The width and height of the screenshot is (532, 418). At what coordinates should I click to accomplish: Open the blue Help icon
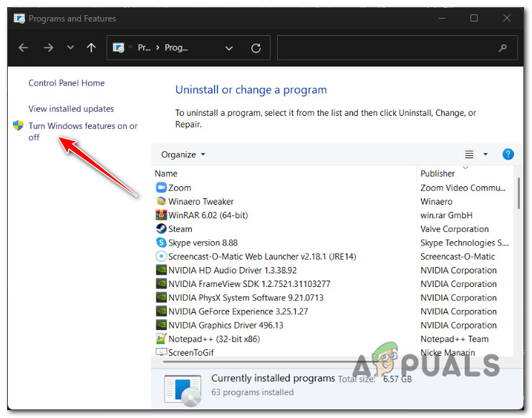tap(508, 155)
